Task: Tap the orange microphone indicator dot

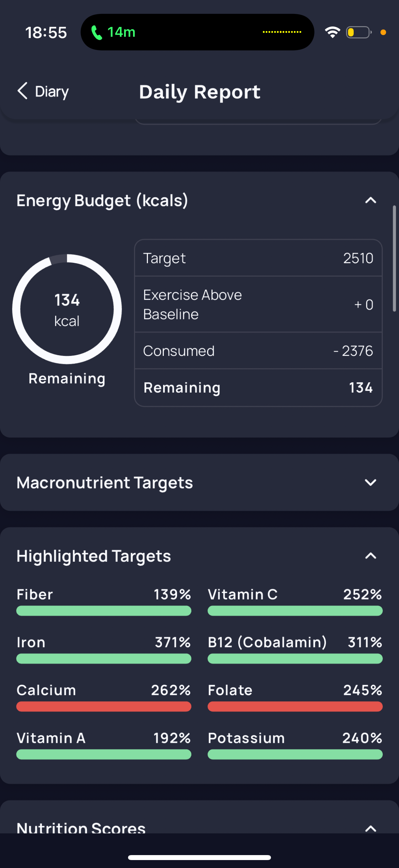Action: coord(383,32)
